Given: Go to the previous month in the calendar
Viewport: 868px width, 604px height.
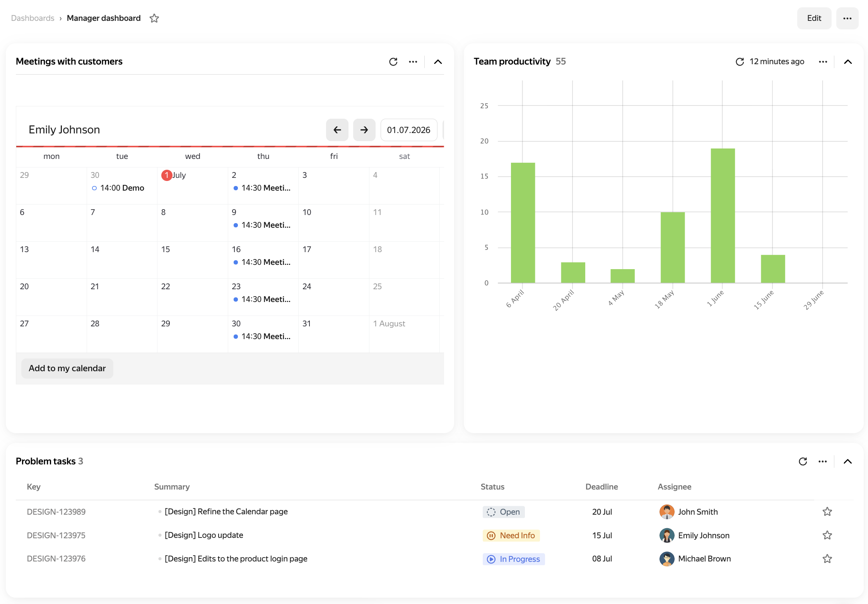Looking at the screenshot, I should [337, 130].
